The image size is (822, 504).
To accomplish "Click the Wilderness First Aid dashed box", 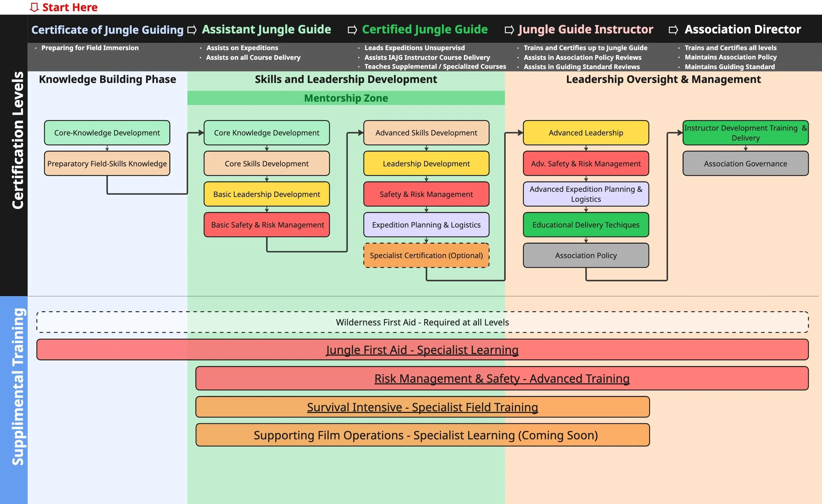I will (422, 322).
